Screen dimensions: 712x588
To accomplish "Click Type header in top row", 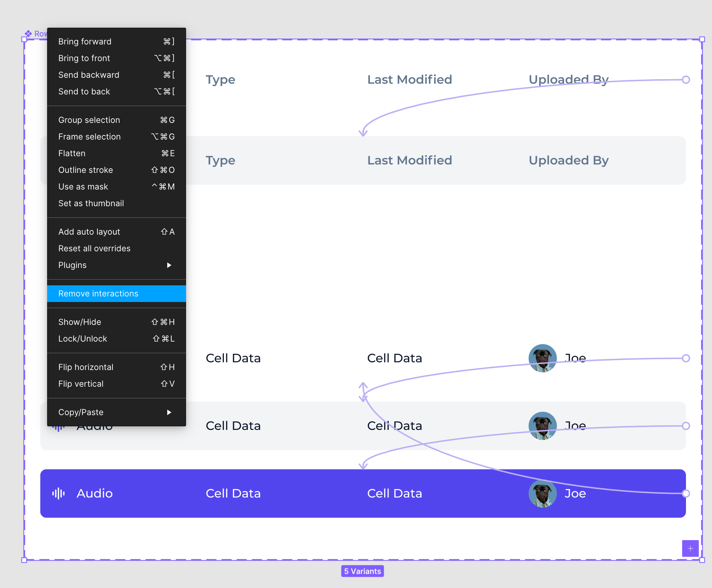I will click(x=220, y=80).
